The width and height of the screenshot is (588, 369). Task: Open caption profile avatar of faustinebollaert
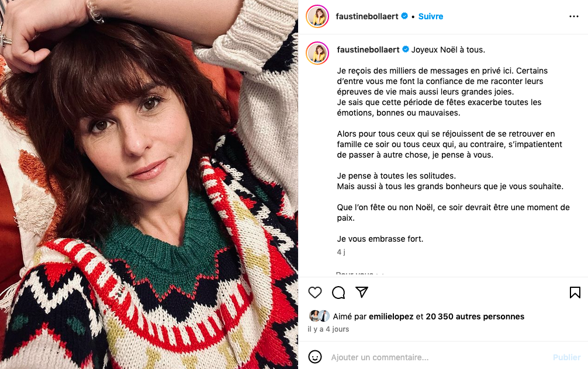(317, 53)
